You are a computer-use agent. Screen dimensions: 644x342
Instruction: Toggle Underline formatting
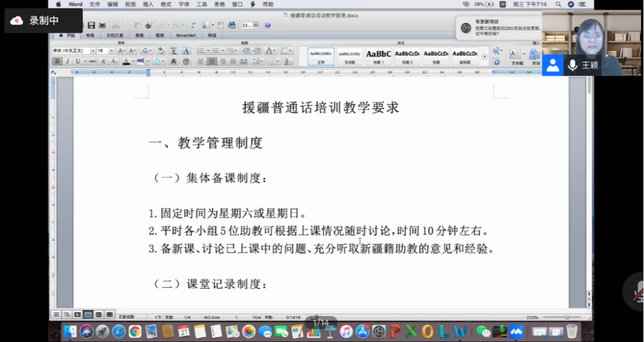pos(78,61)
